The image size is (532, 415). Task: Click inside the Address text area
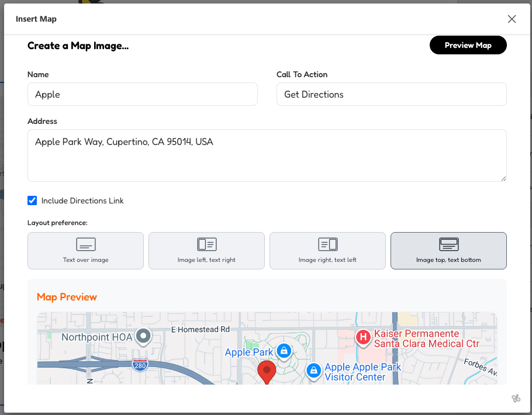coord(267,155)
